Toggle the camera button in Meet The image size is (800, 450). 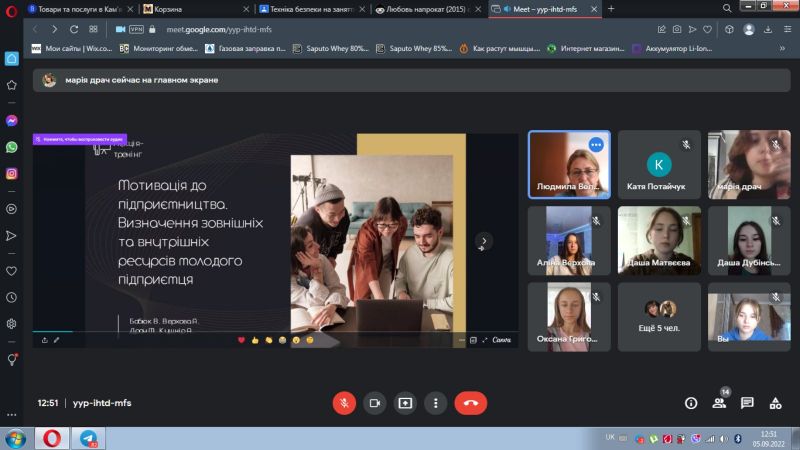point(374,403)
